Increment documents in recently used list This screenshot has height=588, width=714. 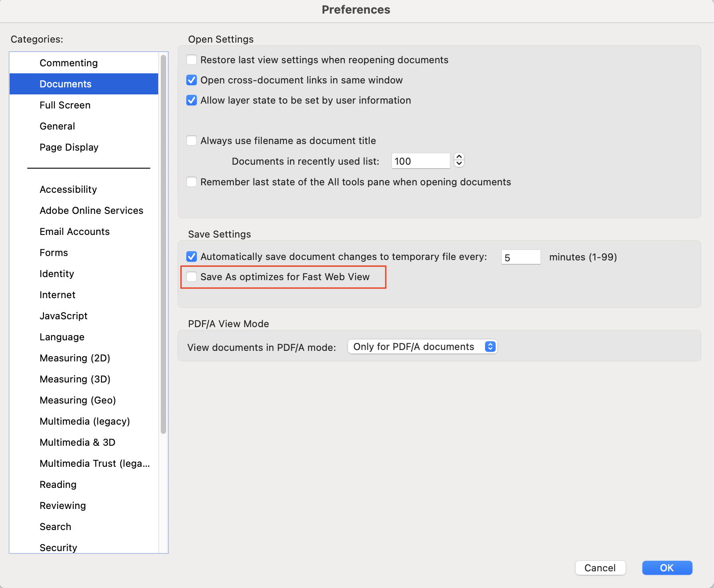click(459, 157)
